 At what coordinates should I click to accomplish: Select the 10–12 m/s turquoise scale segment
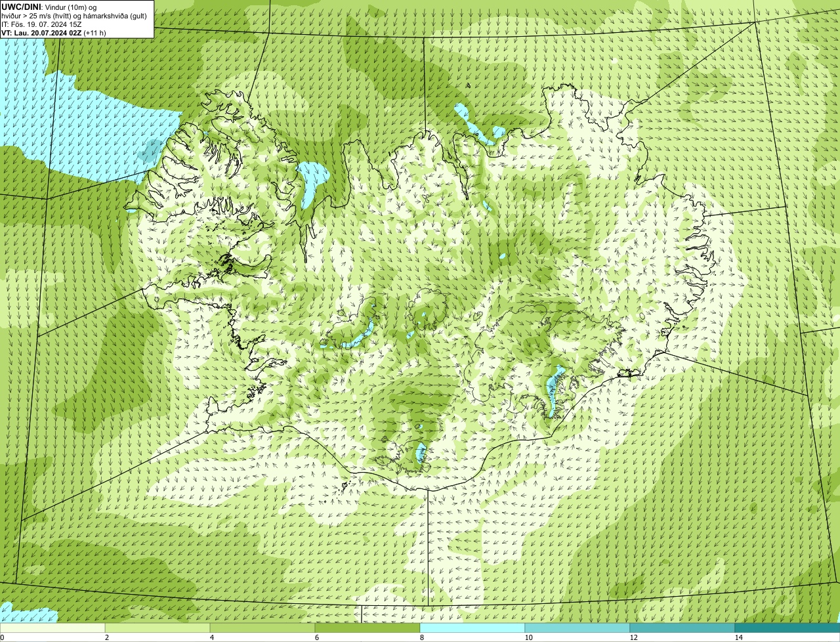click(x=577, y=628)
